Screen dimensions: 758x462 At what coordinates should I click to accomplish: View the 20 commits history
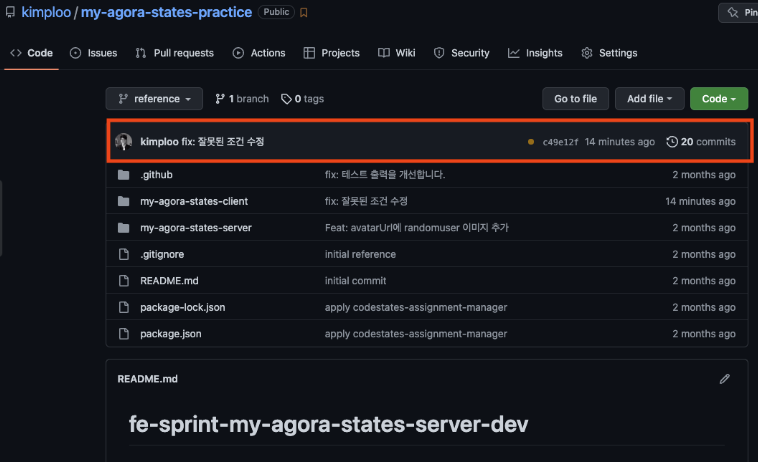pyautogui.click(x=701, y=142)
